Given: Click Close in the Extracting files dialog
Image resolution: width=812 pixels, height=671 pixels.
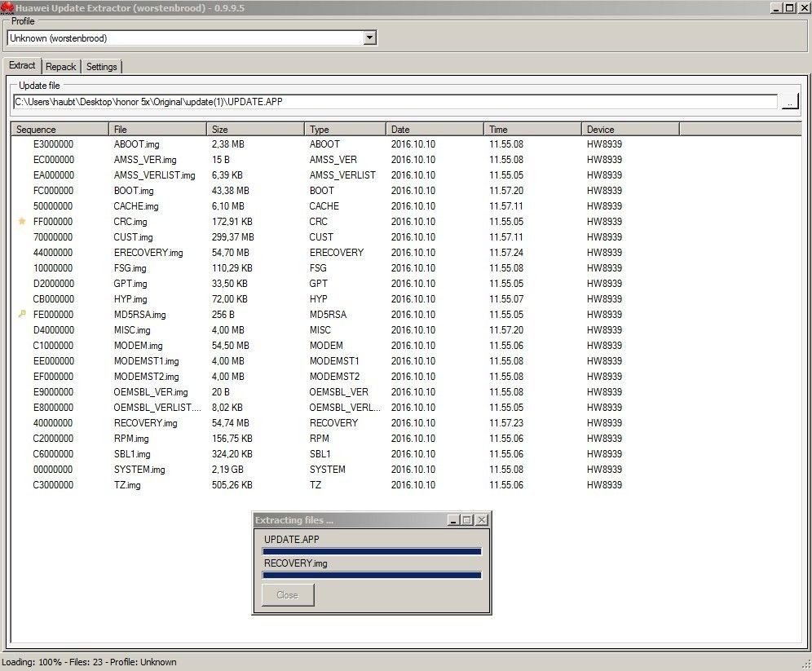Looking at the screenshot, I should tap(288, 595).
